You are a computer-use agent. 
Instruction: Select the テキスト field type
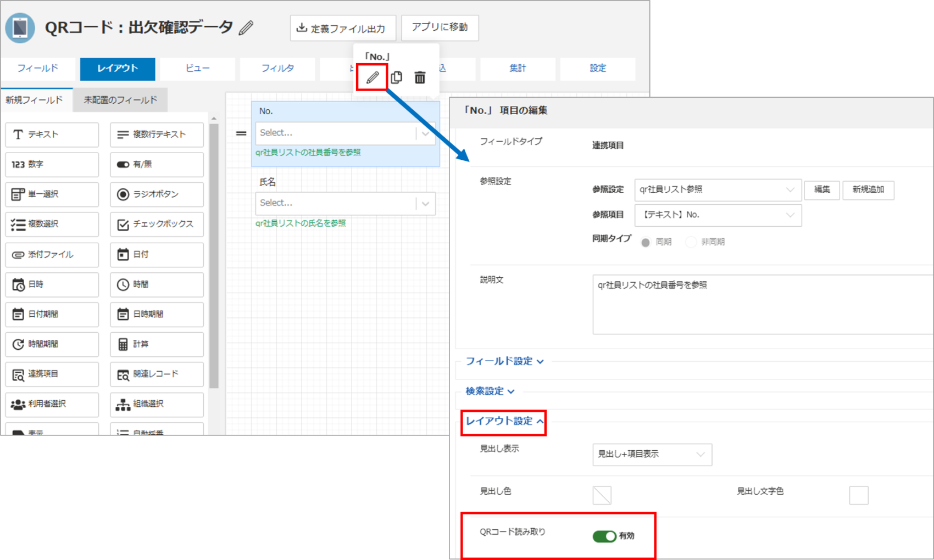pyautogui.click(x=52, y=135)
